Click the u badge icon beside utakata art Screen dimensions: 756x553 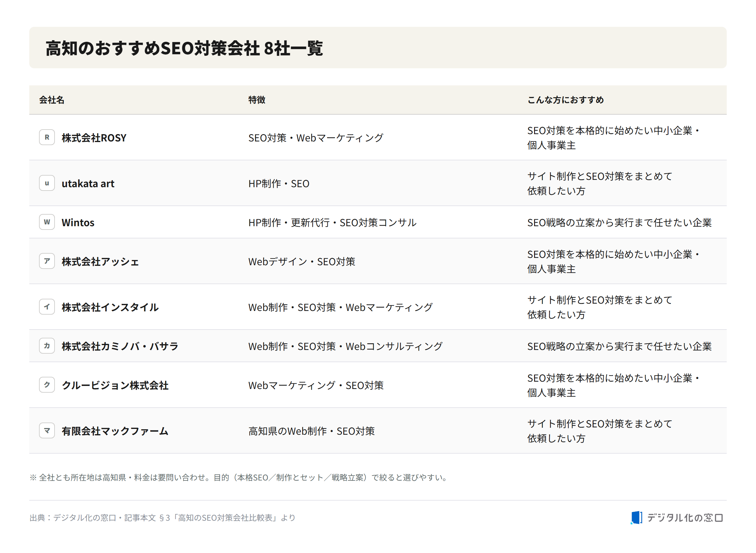pyautogui.click(x=47, y=183)
